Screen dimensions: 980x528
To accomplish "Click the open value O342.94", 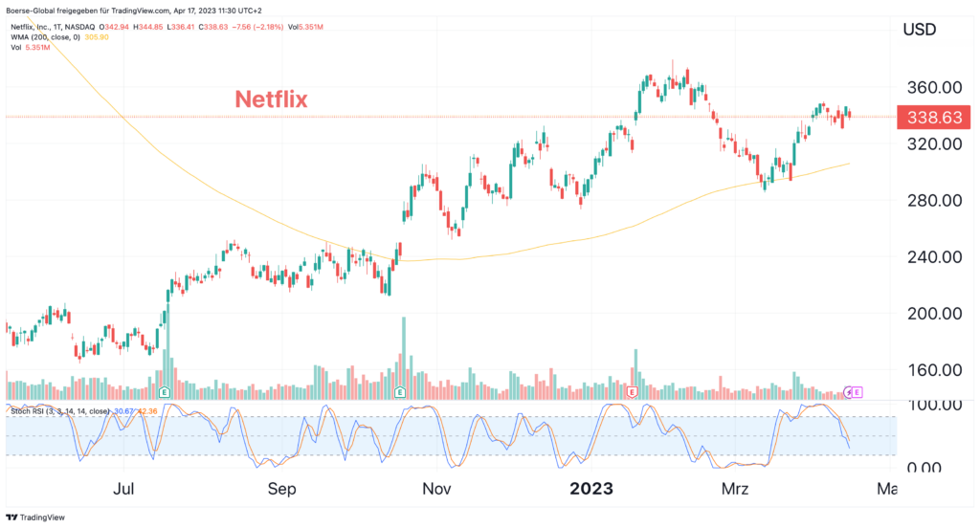I will tap(114, 27).
